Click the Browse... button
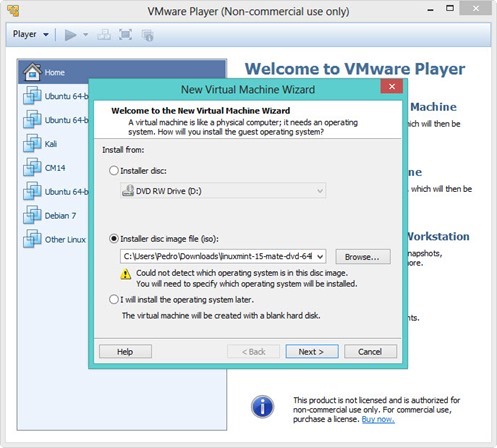497x448 pixels. tap(363, 257)
